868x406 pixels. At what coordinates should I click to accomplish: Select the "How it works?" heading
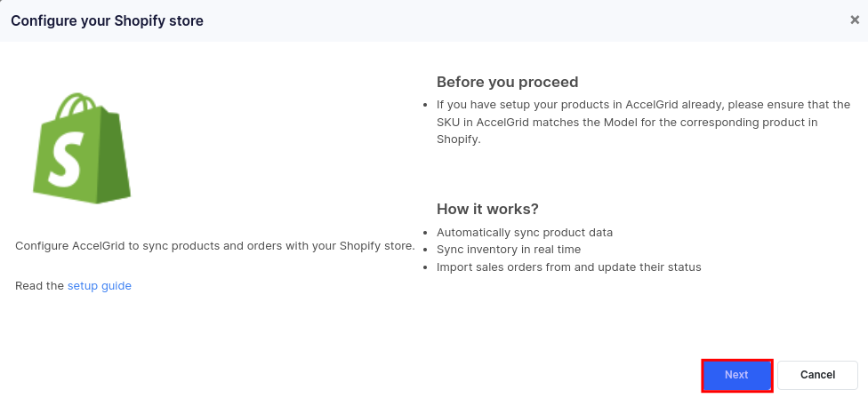487,209
